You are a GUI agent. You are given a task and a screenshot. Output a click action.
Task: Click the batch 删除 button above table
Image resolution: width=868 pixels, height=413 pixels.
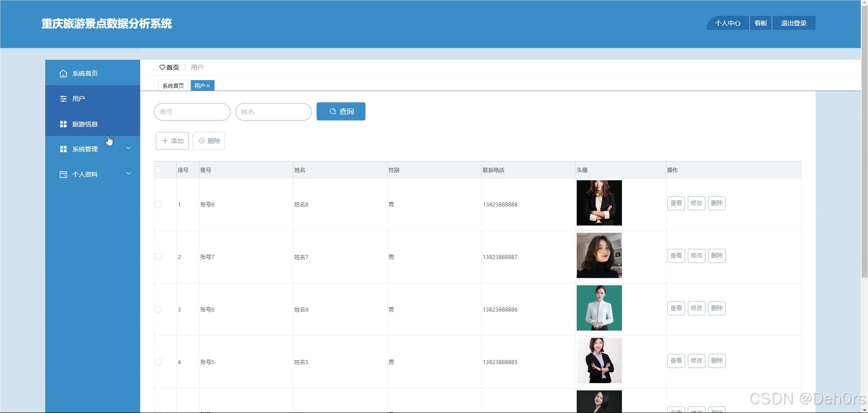[x=209, y=141]
